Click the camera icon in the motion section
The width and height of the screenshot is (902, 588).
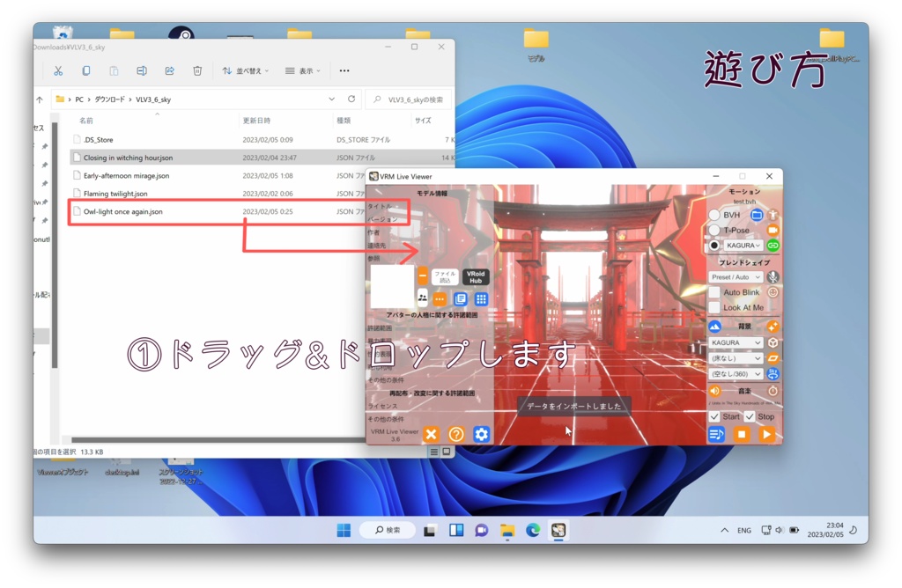(772, 230)
